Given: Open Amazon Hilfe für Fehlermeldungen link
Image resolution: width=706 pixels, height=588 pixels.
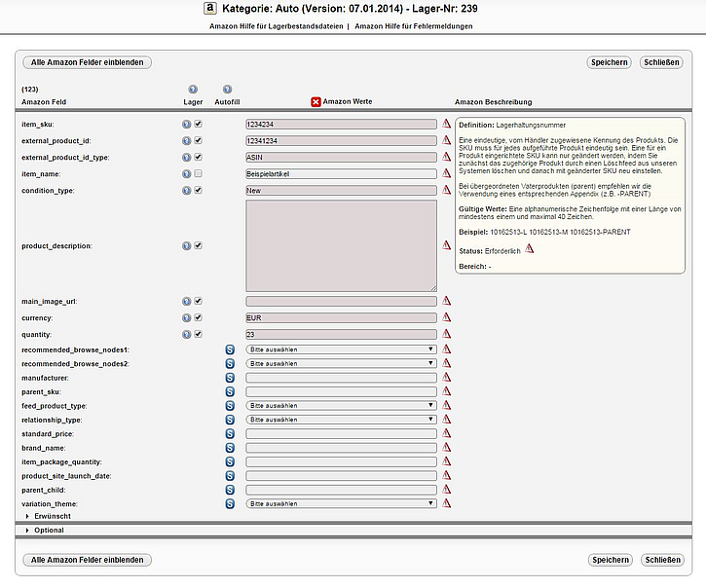Looking at the screenshot, I should 413,26.
